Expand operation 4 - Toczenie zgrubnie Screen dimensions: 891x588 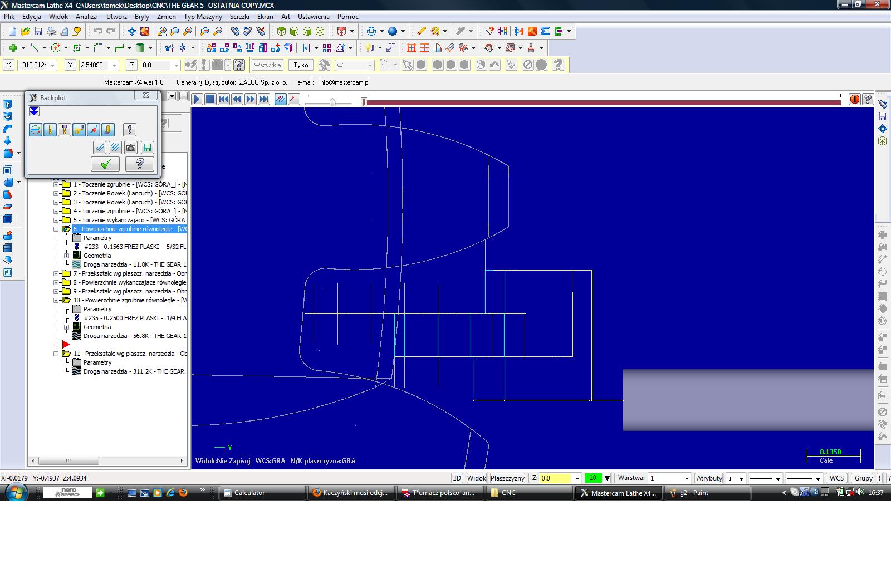(56, 211)
